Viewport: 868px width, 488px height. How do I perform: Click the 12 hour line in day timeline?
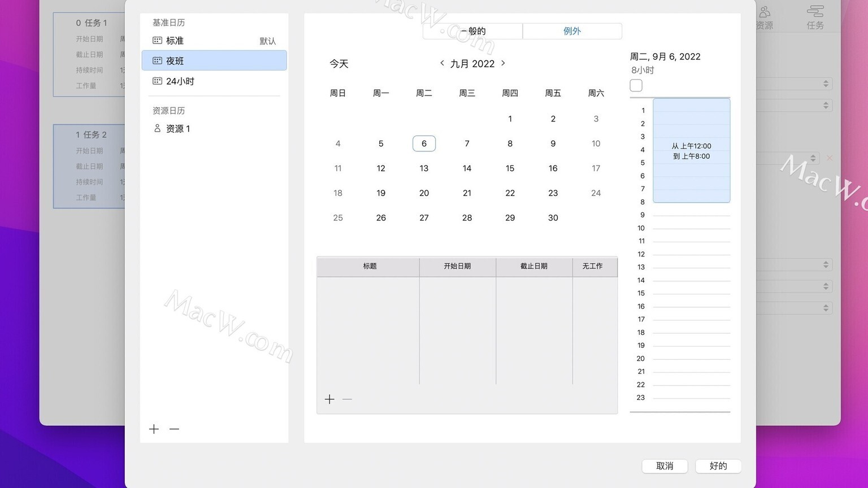pyautogui.click(x=691, y=255)
